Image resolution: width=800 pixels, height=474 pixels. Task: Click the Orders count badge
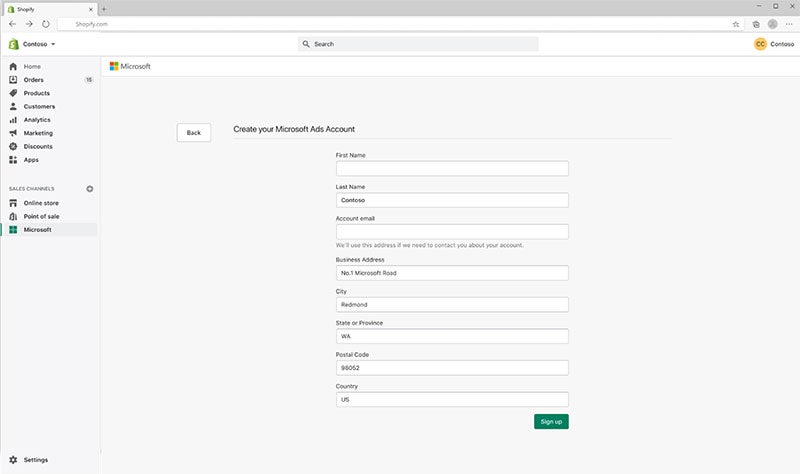[89, 80]
